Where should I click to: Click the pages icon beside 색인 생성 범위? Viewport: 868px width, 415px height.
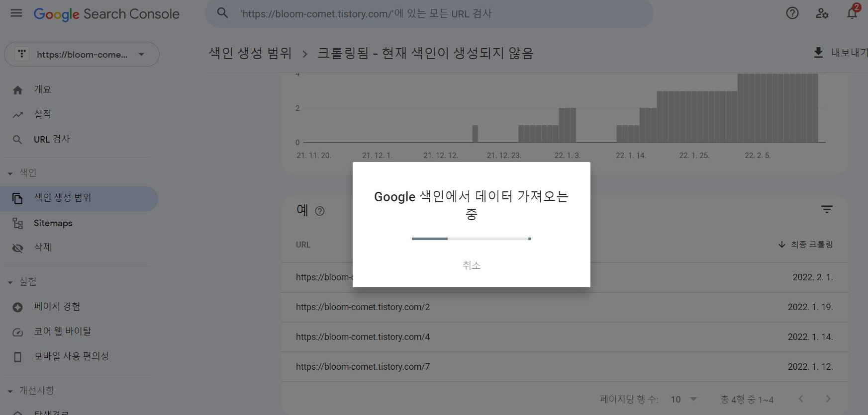[x=17, y=198]
